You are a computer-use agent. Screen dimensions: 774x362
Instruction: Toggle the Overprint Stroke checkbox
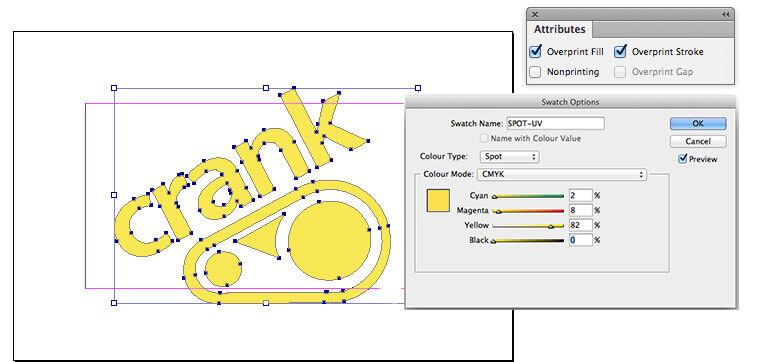point(620,51)
